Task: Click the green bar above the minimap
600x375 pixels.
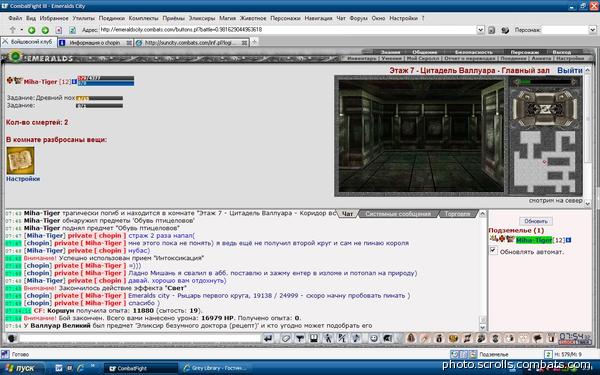Action: (x=545, y=82)
